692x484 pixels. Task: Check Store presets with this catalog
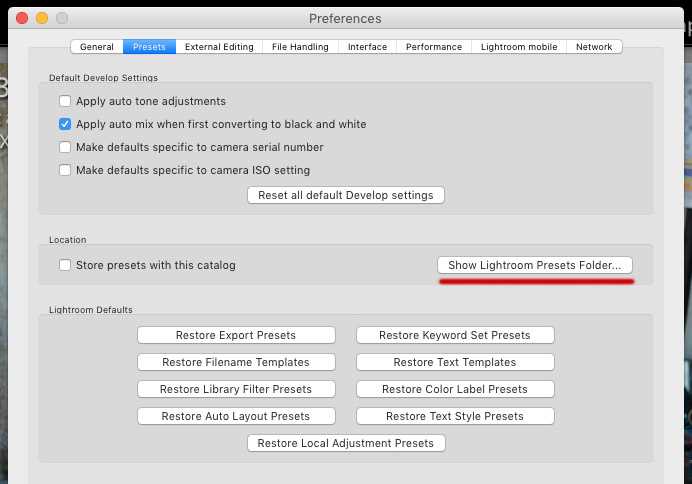pos(65,265)
